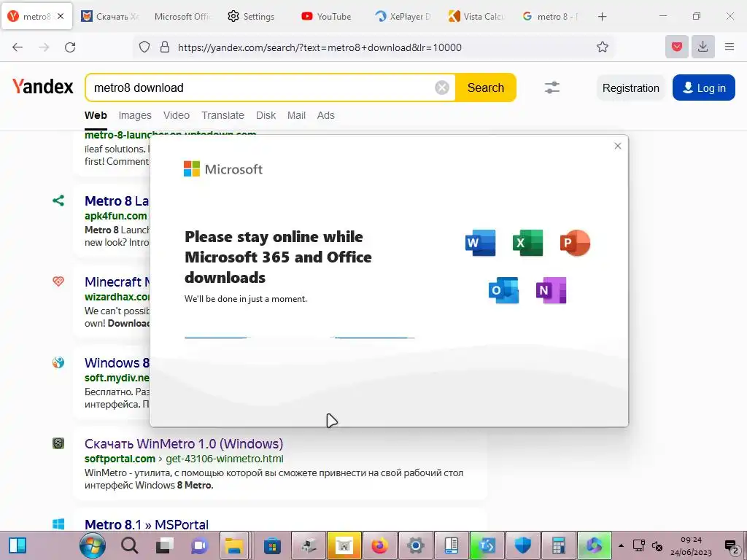Image resolution: width=747 pixels, height=560 pixels.
Task: Open the Disk search category
Action: [x=266, y=115]
